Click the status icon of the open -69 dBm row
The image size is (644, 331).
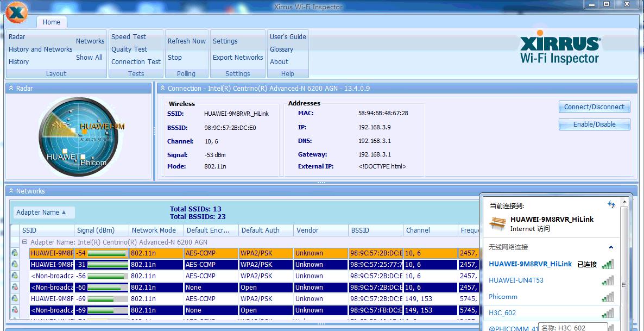[x=15, y=310]
